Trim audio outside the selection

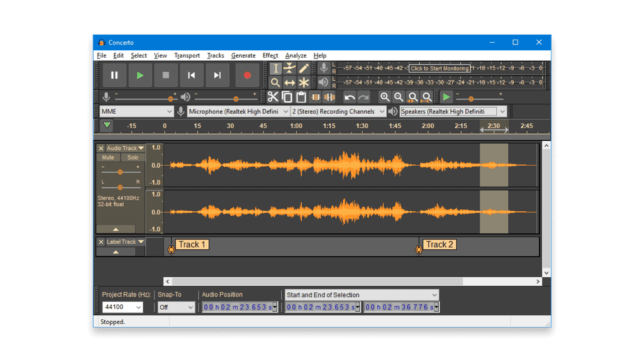pyautogui.click(x=315, y=97)
